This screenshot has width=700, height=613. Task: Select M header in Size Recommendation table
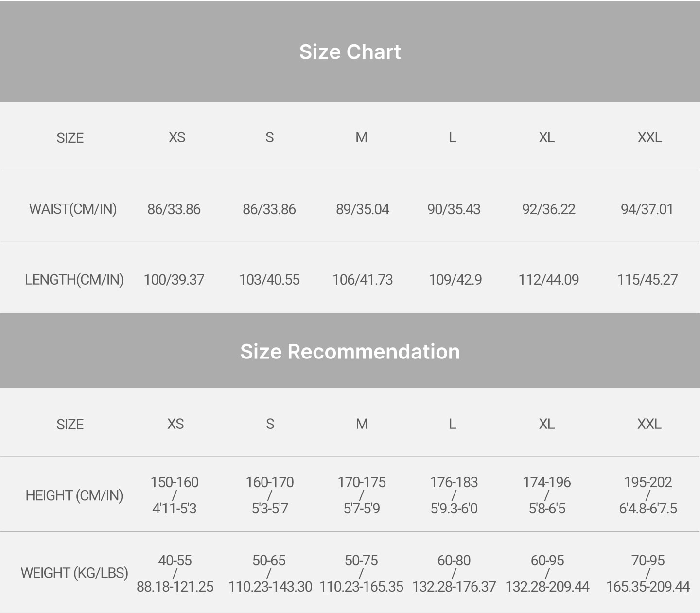(x=362, y=424)
